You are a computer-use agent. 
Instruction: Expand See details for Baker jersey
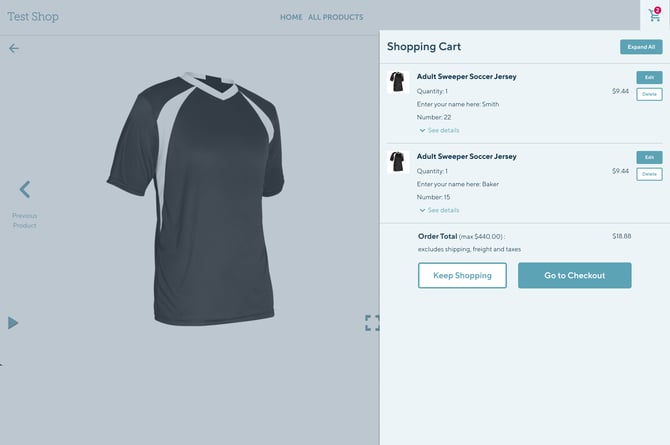(x=439, y=210)
